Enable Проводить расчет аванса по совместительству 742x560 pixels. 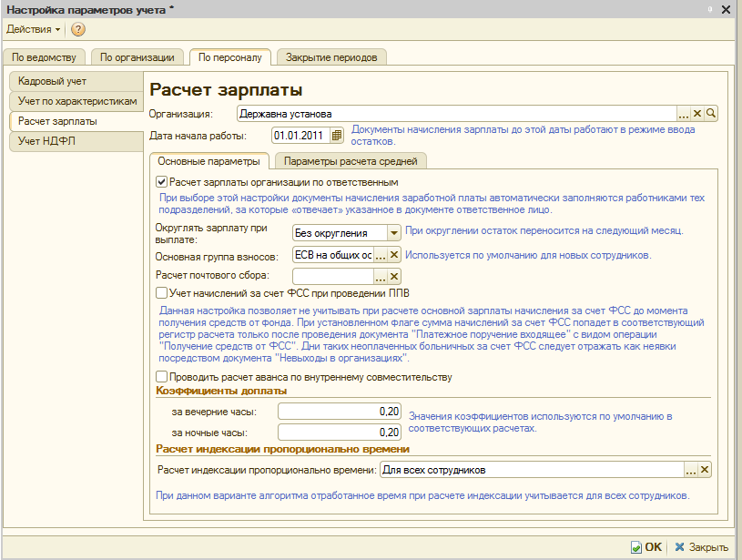point(161,377)
